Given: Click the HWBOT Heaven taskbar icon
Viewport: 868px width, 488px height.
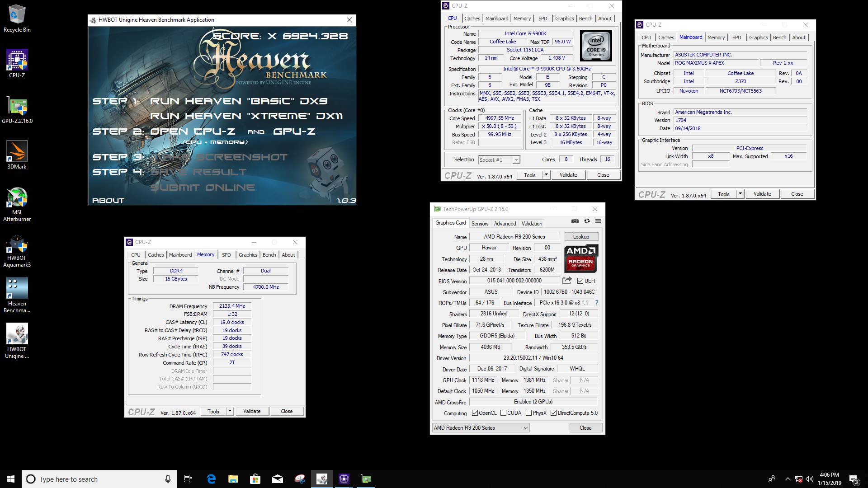Looking at the screenshot, I should 322,479.
